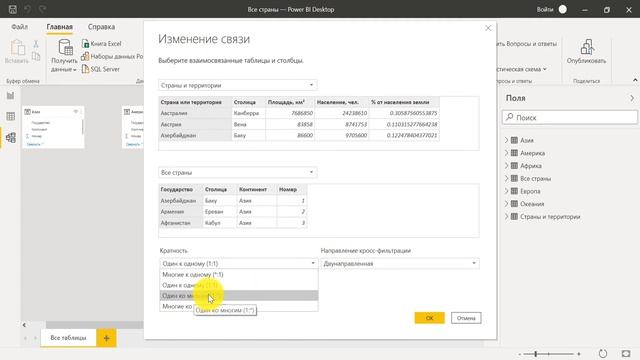Select column header Страна или территория
The width and height of the screenshot is (640, 360).
[x=195, y=102]
